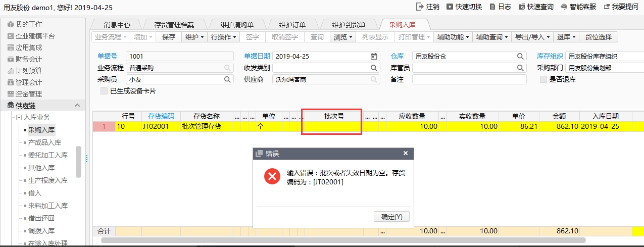The width and height of the screenshot is (644, 247).
Task: Select 借出还回 in tree
Action: [41, 218]
